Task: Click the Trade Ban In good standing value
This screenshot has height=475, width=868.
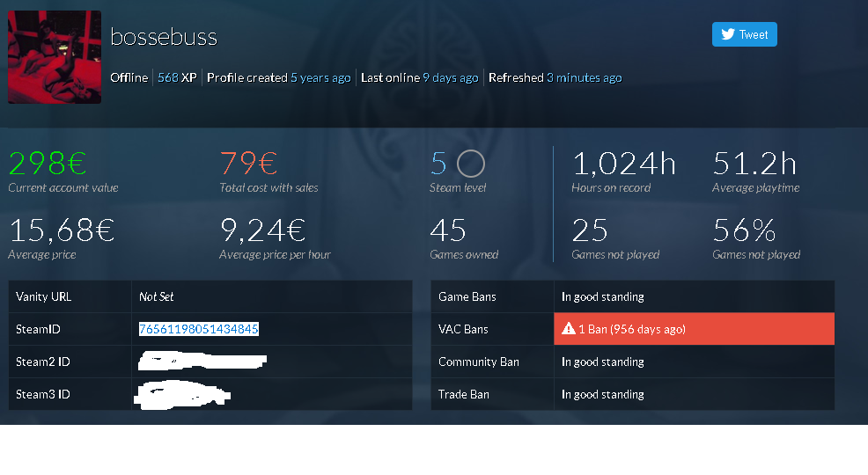Action: (603, 394)
